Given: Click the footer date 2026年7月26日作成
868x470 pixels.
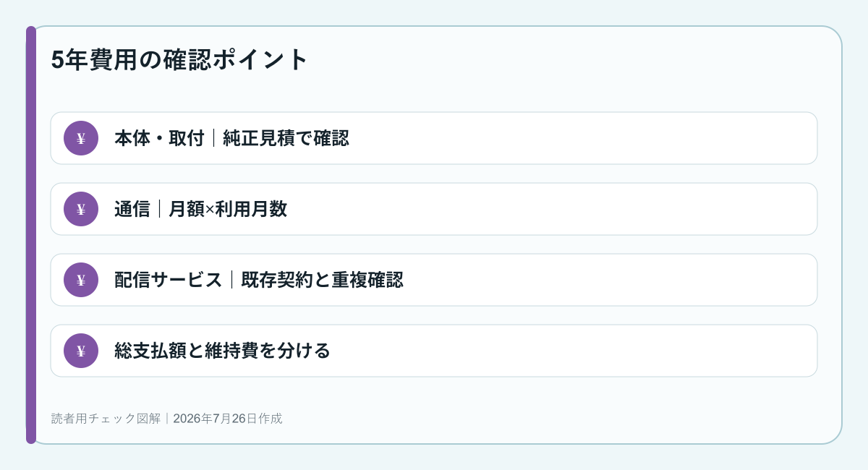Looking at the screenshot, I should pyautogui.click(x=228, y=418).
